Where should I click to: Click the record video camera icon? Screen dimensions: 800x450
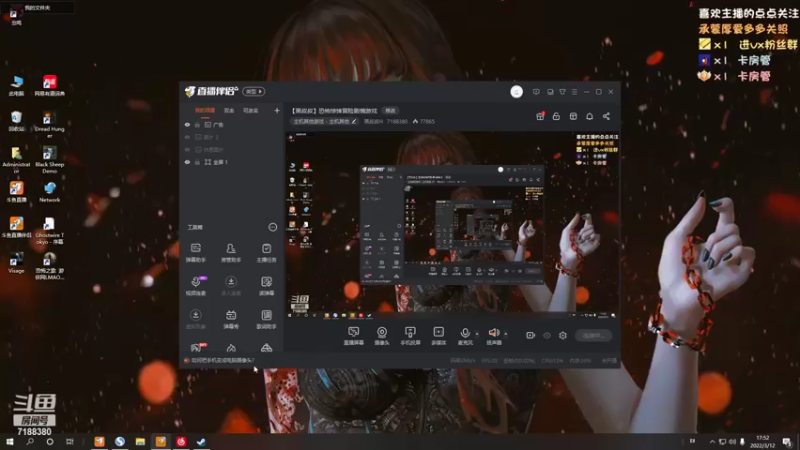coord(530,335)
